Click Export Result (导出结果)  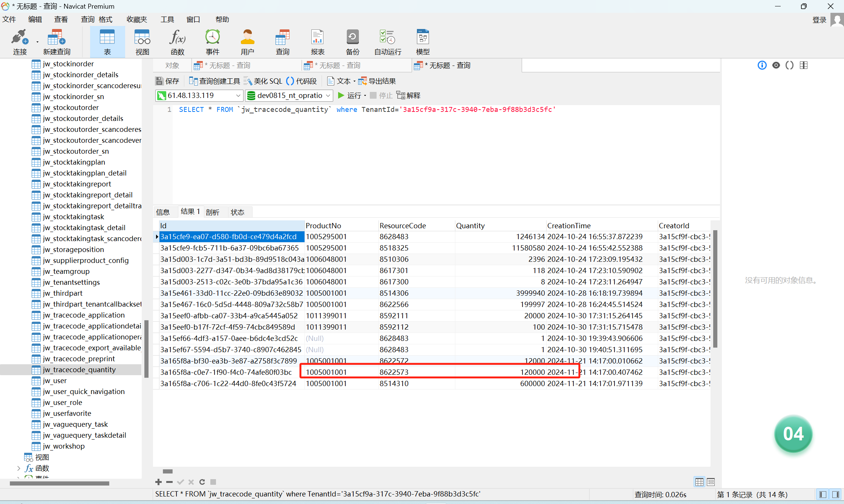pyautogui.click(x=377, y=81)
